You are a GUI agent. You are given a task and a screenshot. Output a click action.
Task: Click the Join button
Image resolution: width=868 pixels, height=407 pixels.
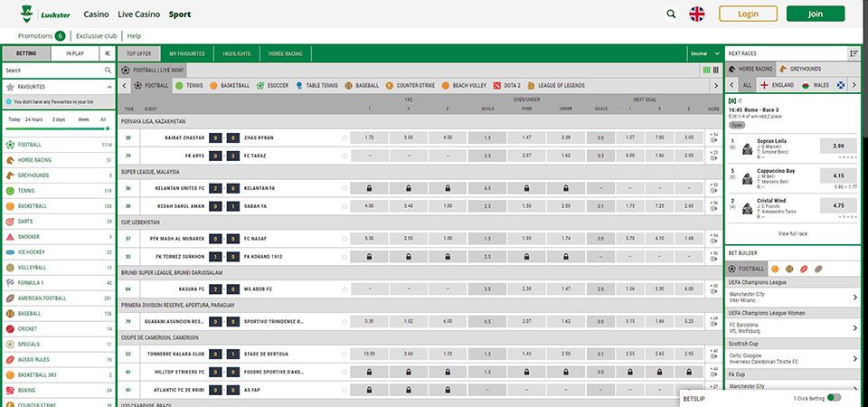(816, 14)
